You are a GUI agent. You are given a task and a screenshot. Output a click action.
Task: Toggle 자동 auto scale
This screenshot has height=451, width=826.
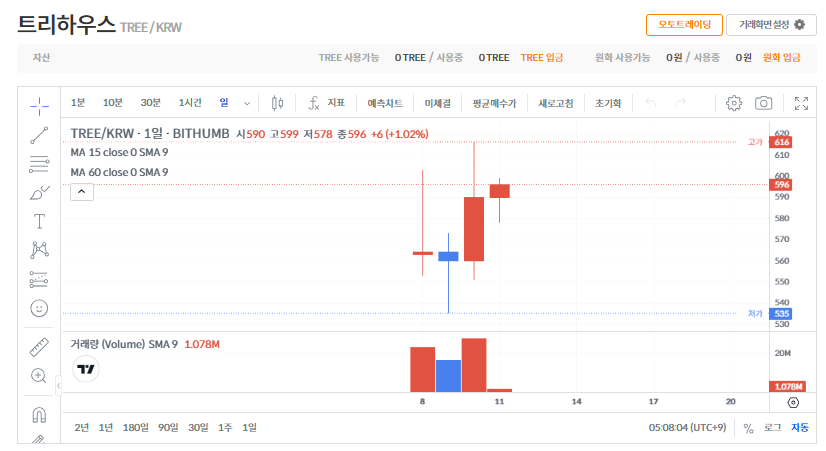[x=800, y=427]
